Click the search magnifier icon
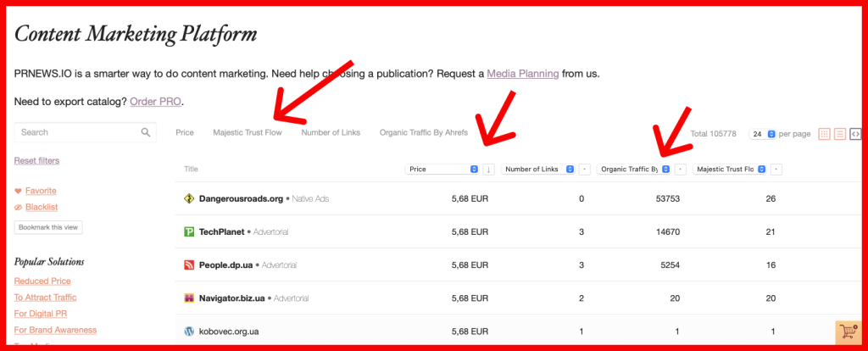Viewport: 868px width, 351px height. [x=146, y=132]
